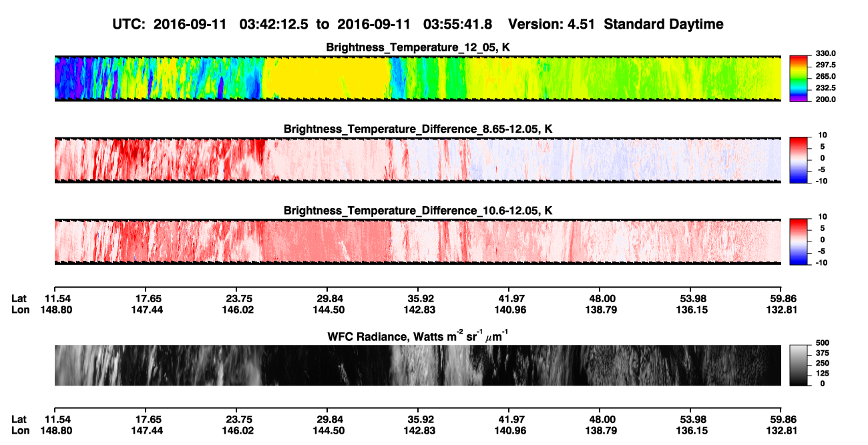The image size is (868, 445).
Task: Click the Brightness_Temperature_12_05, K panel title
Action: coord(418,47)
